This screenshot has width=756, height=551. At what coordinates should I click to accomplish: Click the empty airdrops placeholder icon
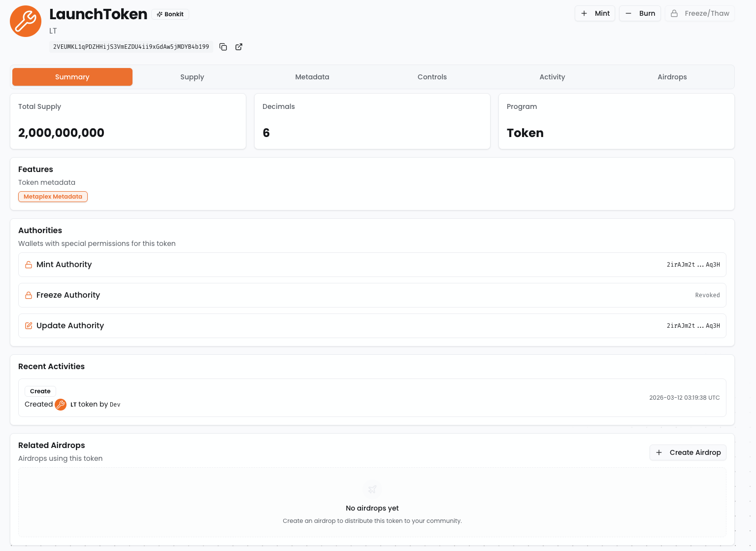[x=372, y=489]
